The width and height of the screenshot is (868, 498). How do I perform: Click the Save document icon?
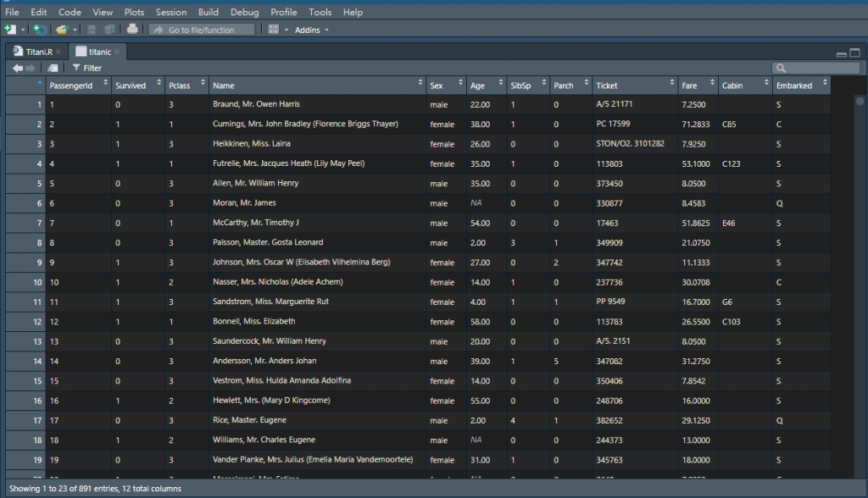[x=92, y=30]
